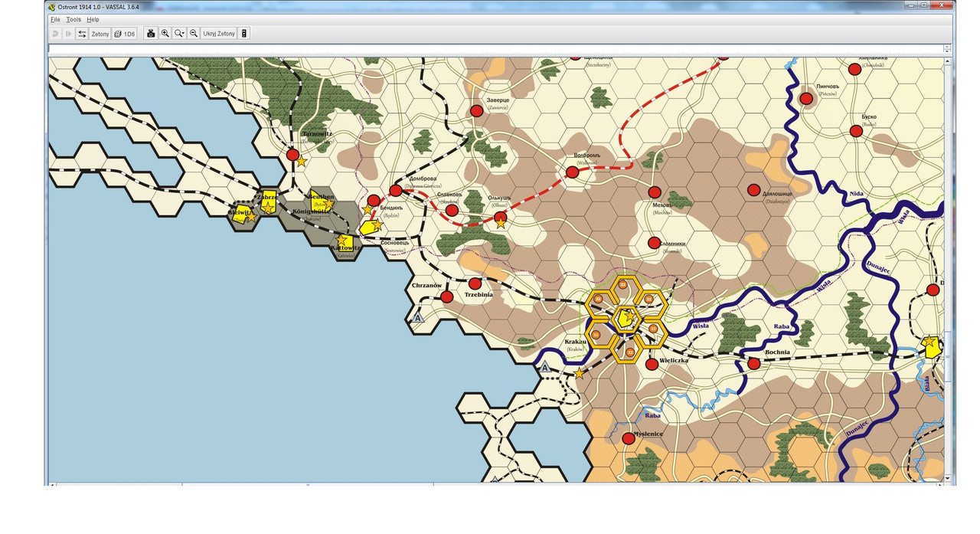Zoom in with the magnifier plus icon

point(165,34)
